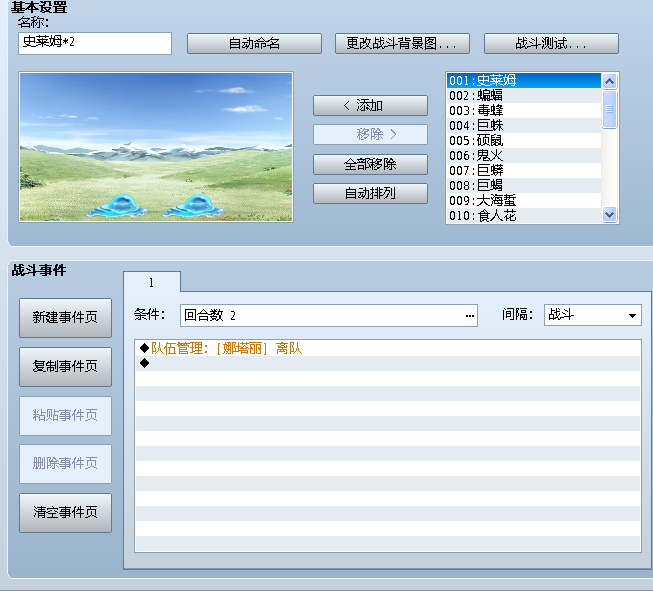Select the empty event command line below
Screen dimensions: 653x591
388,363
